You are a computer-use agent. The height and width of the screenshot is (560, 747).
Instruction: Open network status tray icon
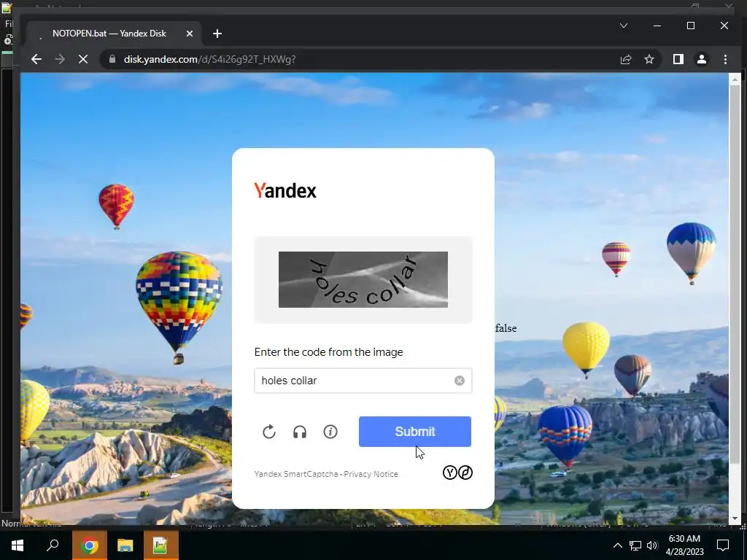point(635,545)
